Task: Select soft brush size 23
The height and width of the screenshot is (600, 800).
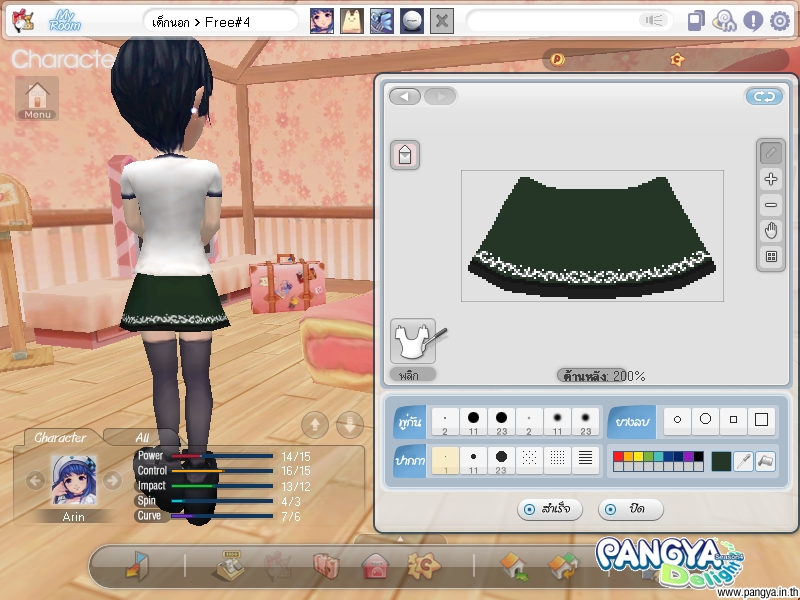Action: tap(586, 422)
